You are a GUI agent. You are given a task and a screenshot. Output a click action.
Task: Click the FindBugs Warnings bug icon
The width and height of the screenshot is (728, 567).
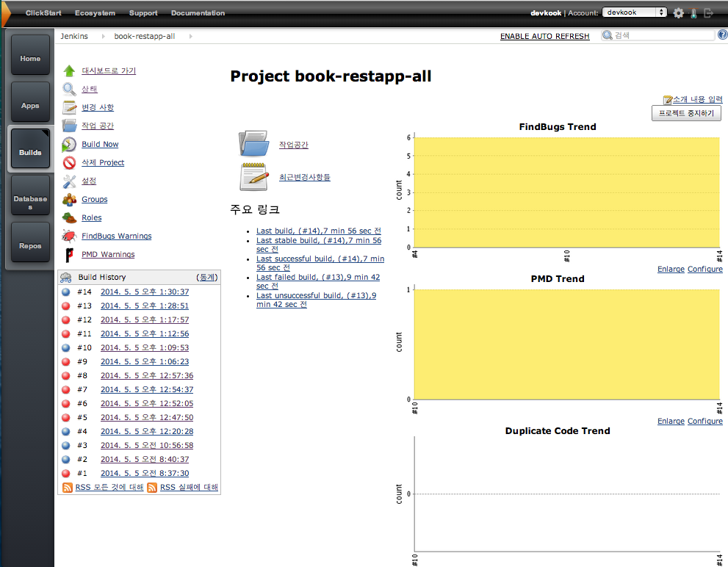coord(69,236)
